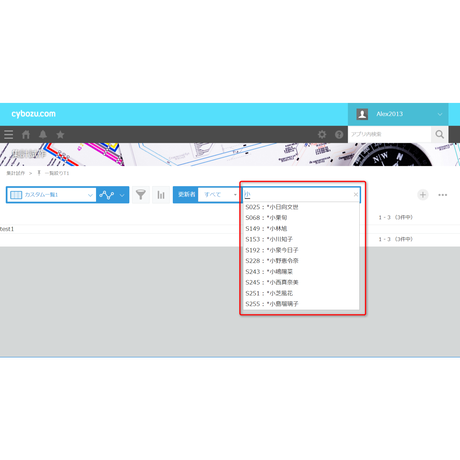Choose the S255 entry in suggestions

click(301, 304)
